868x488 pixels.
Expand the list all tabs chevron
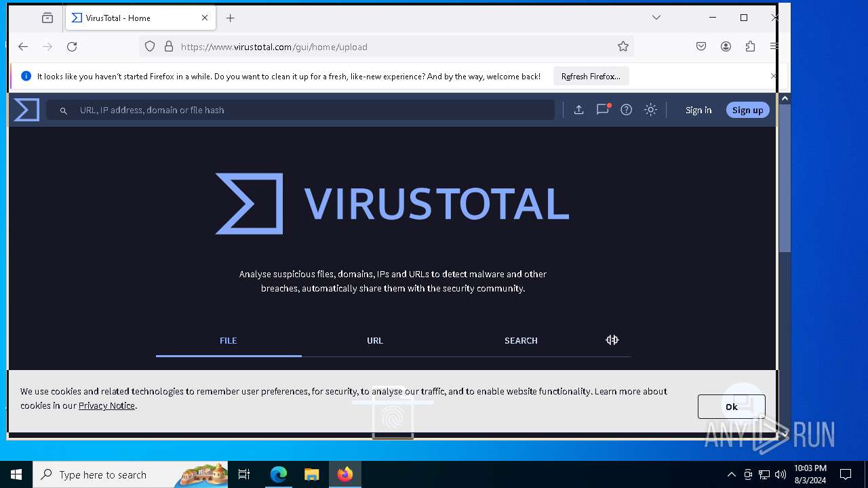coord(656,18)
